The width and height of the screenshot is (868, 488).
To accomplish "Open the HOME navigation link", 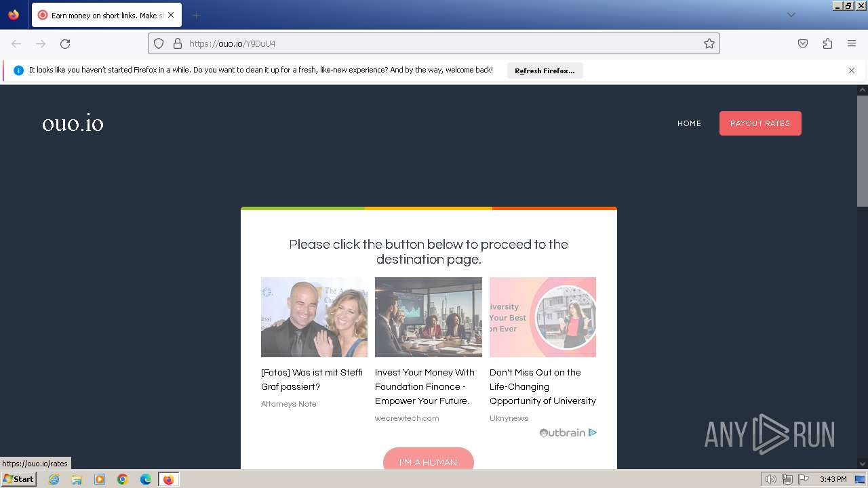I will coord(689,123).
